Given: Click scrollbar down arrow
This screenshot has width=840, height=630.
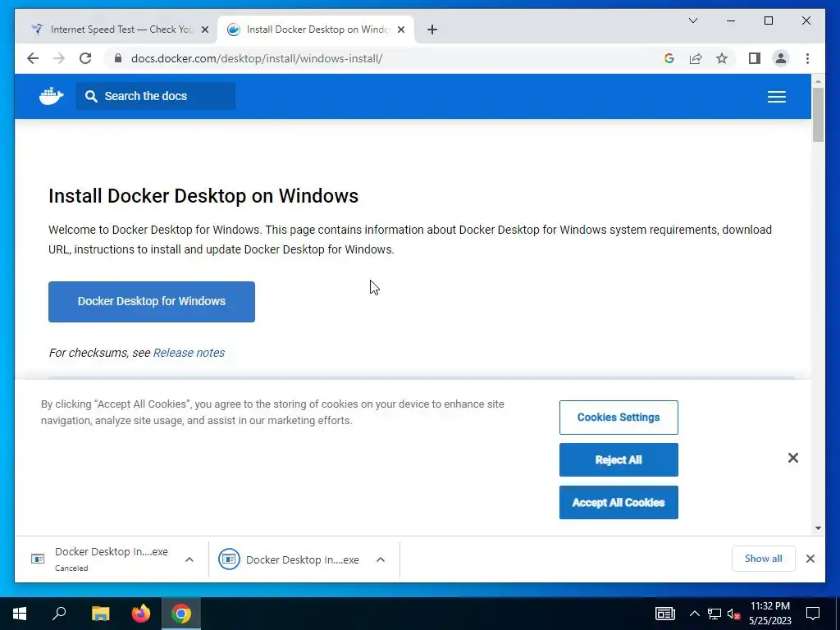Looking at the screenshot, I should pyautogui.click(x=818, y=528).
